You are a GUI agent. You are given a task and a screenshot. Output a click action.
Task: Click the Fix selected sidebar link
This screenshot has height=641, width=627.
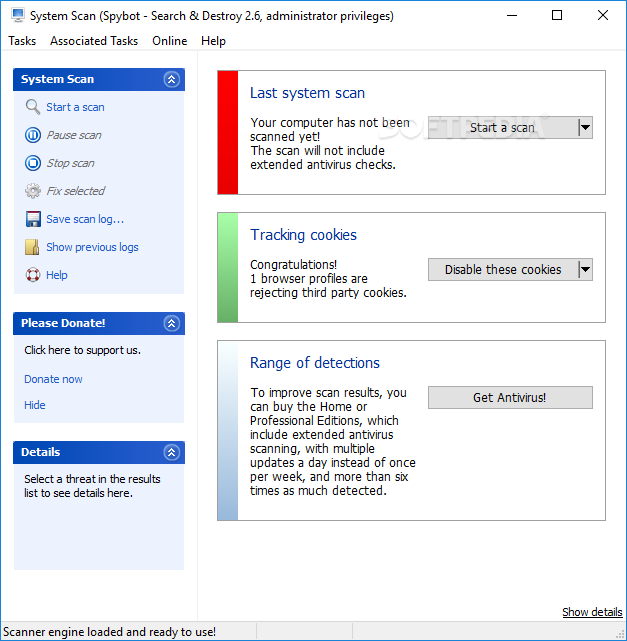[x=76, y=191]
